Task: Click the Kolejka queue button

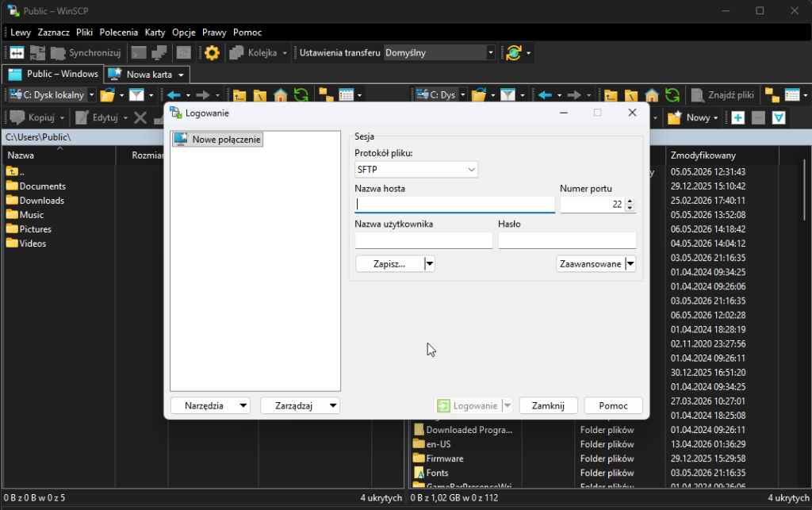Action: 254,53
